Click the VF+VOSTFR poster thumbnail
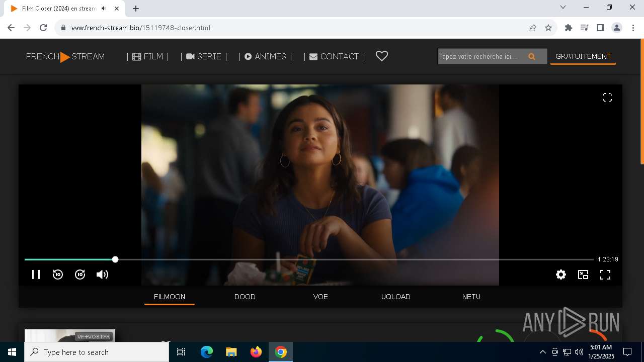Viewport: 644px width, 362px height. point(70,335)
